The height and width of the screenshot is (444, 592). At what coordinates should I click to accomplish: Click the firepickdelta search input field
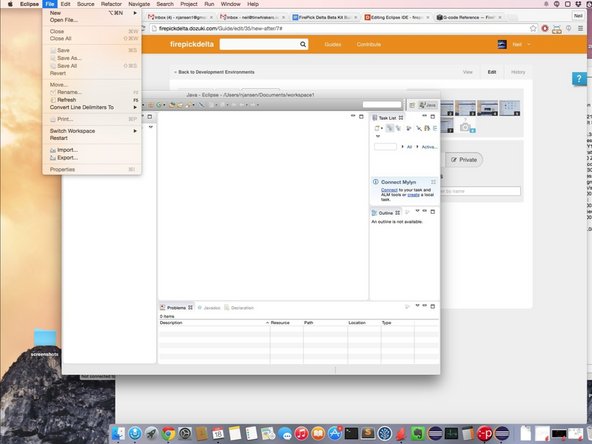tap(260, 44)
